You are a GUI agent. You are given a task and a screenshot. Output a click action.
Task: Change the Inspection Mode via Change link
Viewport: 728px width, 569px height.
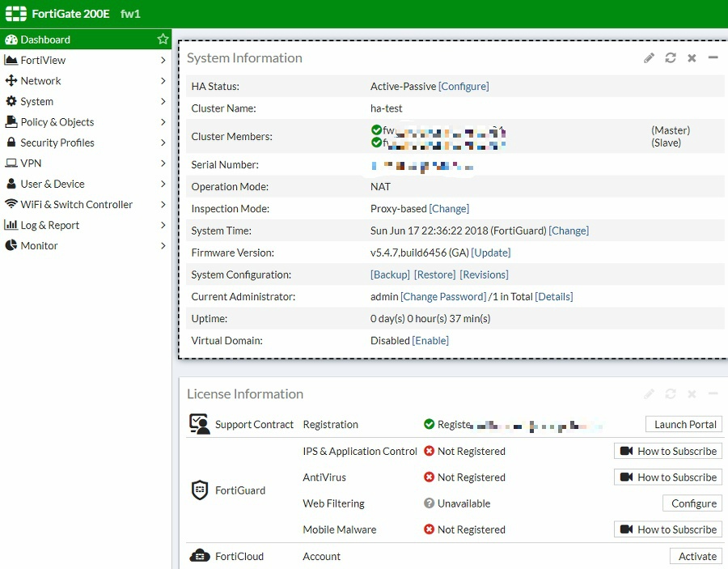(x=449, y=209)
